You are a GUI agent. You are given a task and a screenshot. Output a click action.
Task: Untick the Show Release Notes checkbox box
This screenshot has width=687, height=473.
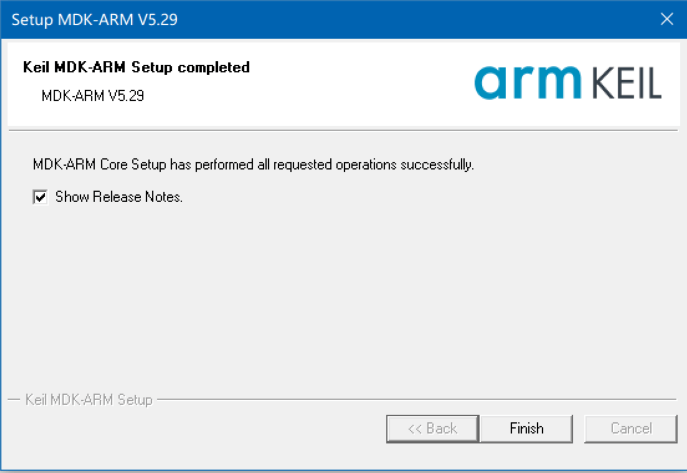[40, 197]
